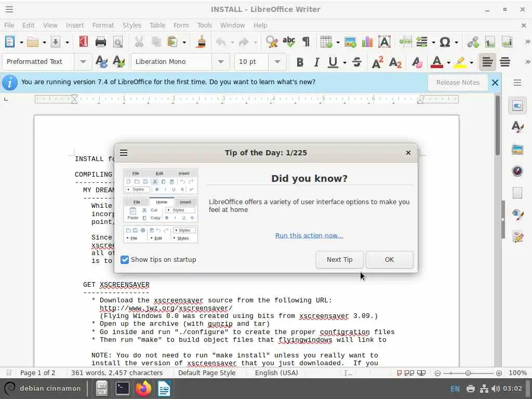Apply red font color swatch
The width and height of the screenshot is (532, 399).
click(x=436, y=62)
